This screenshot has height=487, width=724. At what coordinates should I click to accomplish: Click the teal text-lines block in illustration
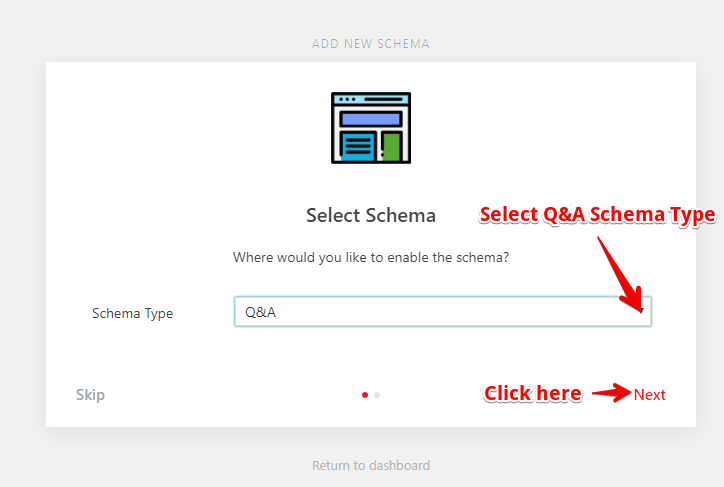tap(358, 146)
